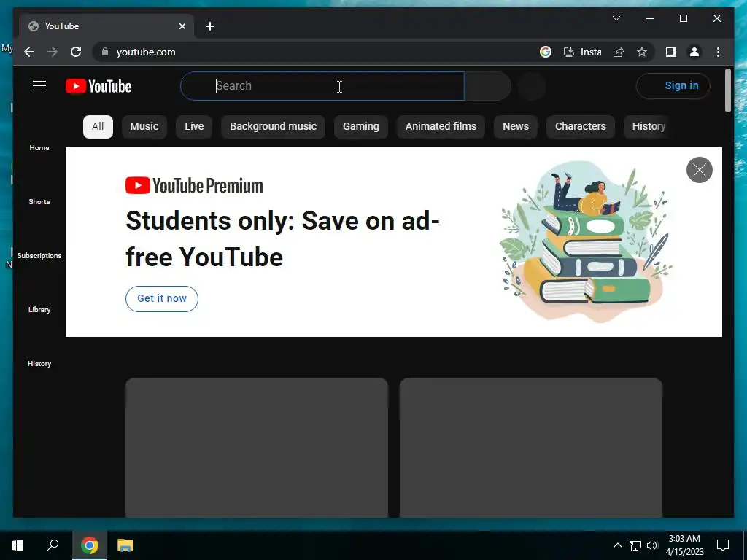The height and width of the screenshot is (560, 747).
Task: Open Windows taskbar search
Action: [x=53, y=545]
